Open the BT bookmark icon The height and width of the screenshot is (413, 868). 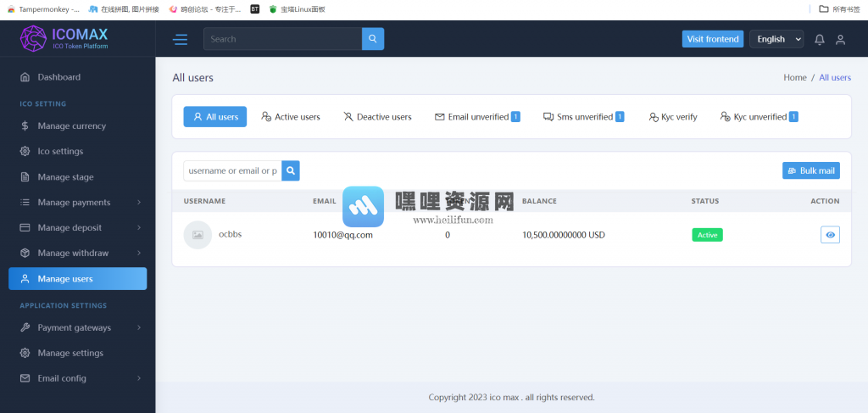click(254, 8)
